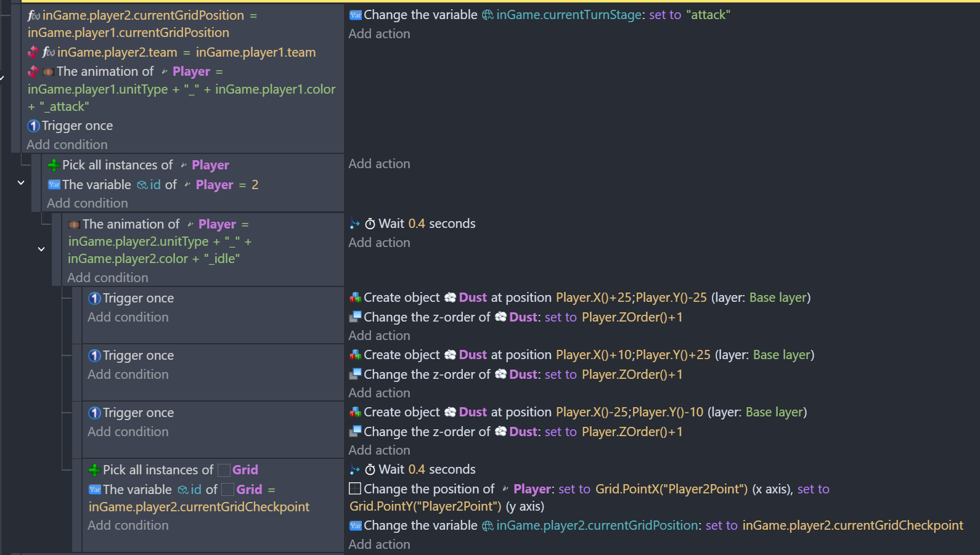Screen dimensions: 980x555
Task: Click the variable icon beside id of Player = 2
Action: click(x=54, y=185)
